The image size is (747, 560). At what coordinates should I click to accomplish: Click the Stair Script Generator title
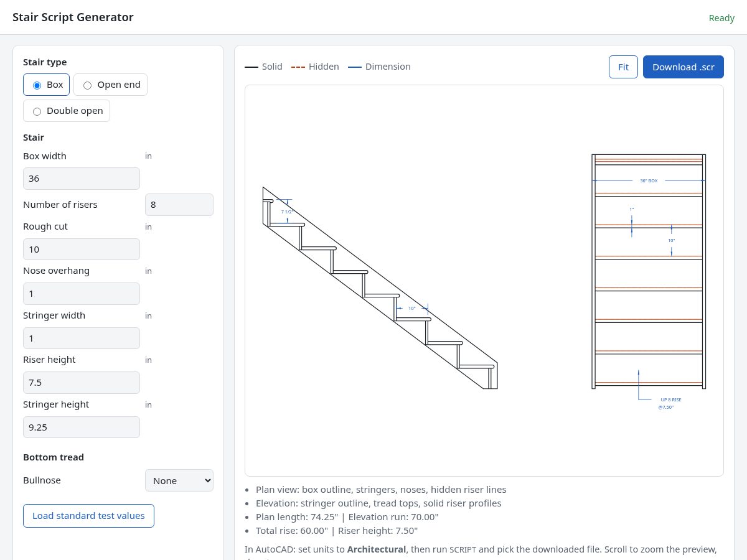tap(73, 17)
